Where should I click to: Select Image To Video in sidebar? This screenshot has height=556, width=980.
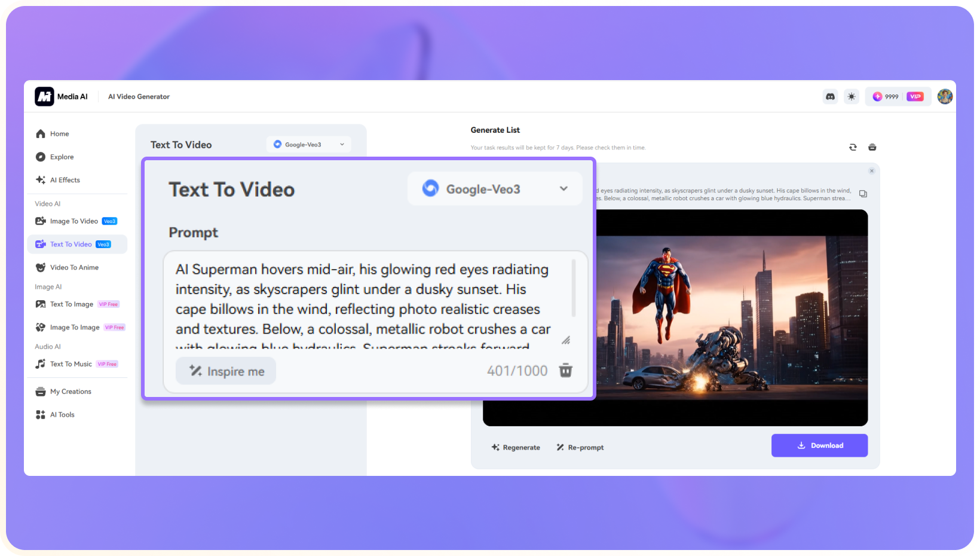click(x=77, y=221)
